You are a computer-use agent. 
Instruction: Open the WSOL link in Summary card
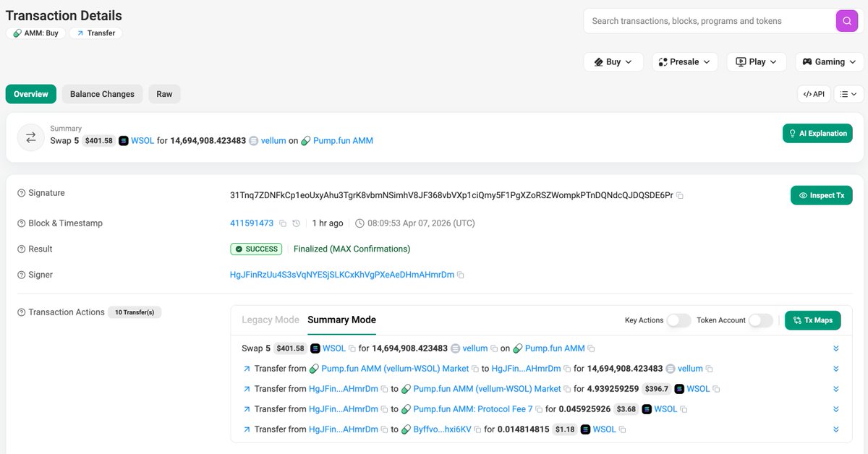click(x=142, y=141)
